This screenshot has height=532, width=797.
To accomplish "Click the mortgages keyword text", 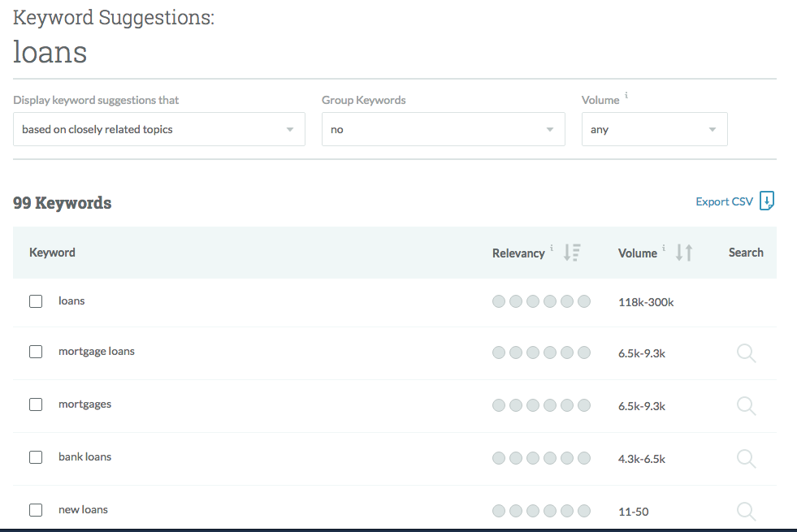I will pos(85,404).
